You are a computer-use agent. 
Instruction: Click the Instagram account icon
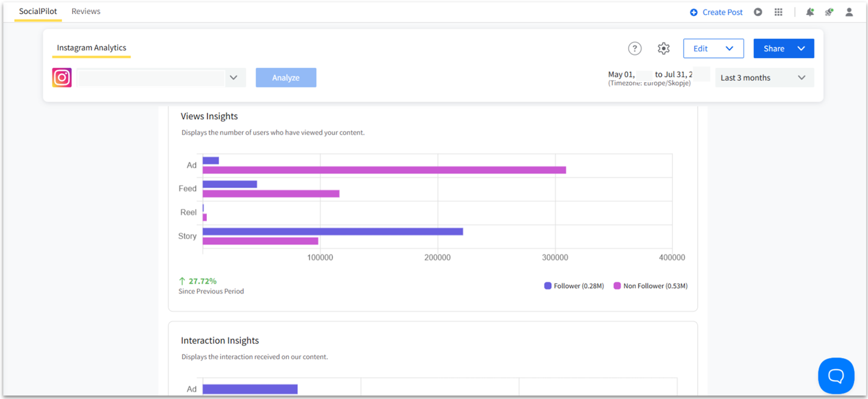pos(62,77)
